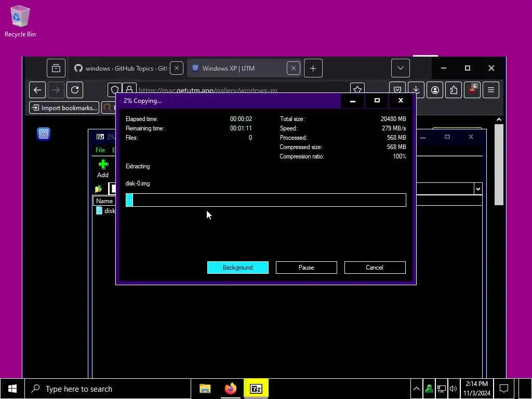Open the Firefox downloads panel
Screen dimensions: 532x399
416,90
